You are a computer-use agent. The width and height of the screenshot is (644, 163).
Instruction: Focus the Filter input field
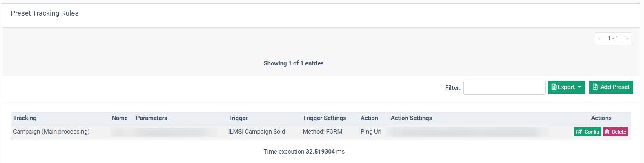click(504, 87)
